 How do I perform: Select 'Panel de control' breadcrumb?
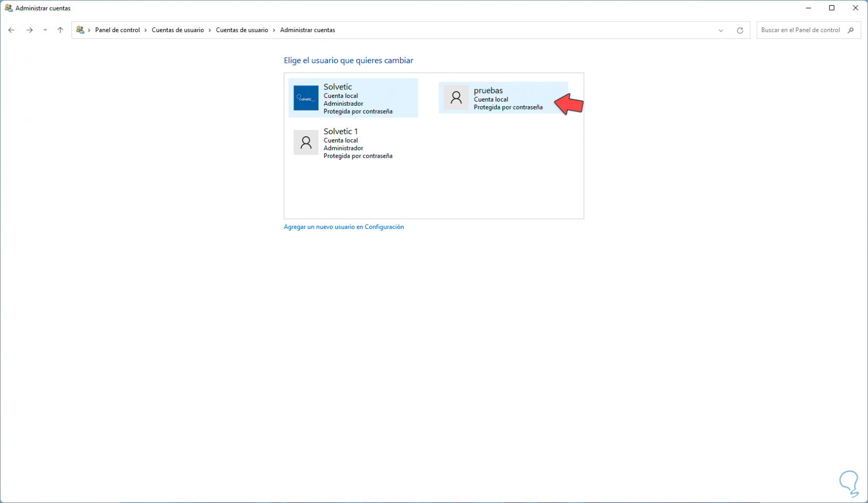[117, 30]
